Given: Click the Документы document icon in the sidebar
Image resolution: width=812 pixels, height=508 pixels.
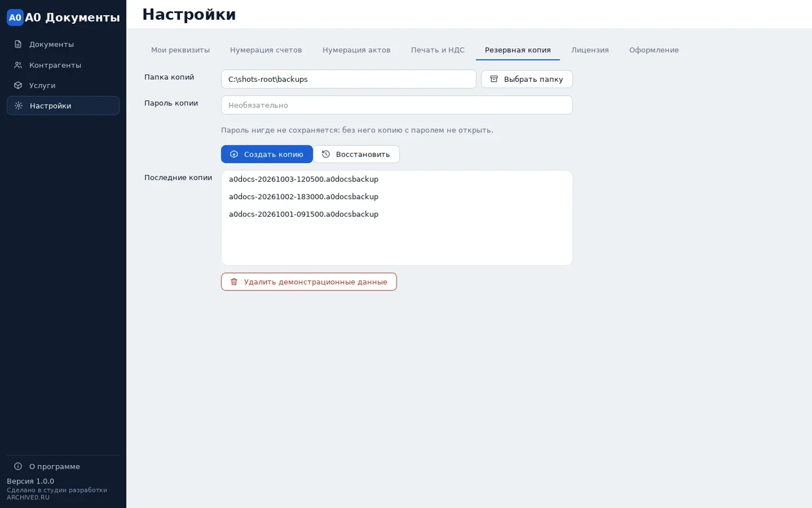Looking at the screenshot, I should 18,44.
